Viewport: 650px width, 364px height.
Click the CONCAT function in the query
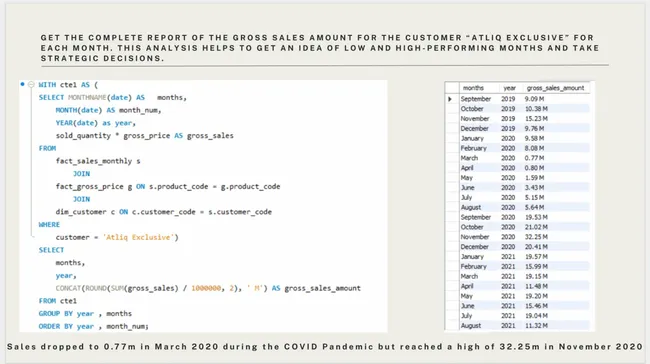coord(68,289)
